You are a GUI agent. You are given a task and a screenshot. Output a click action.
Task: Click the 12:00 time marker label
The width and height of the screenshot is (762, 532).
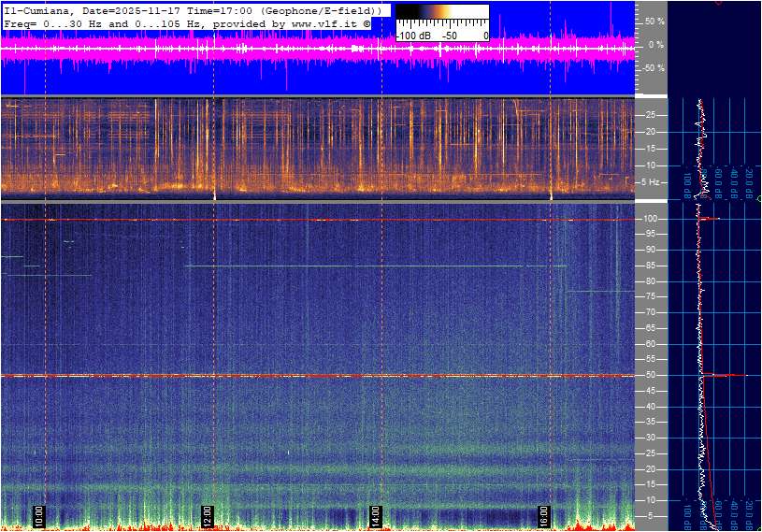(x=207, y=515)
